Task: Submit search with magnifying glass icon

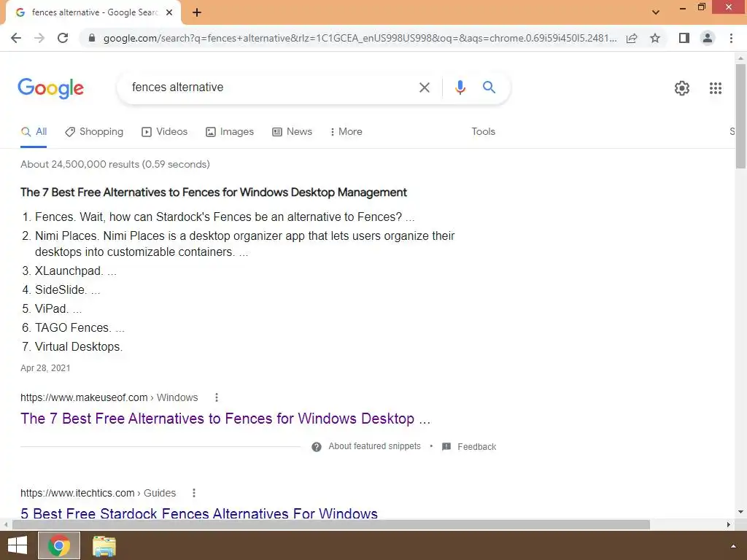Action: click(x=489, y=87)
